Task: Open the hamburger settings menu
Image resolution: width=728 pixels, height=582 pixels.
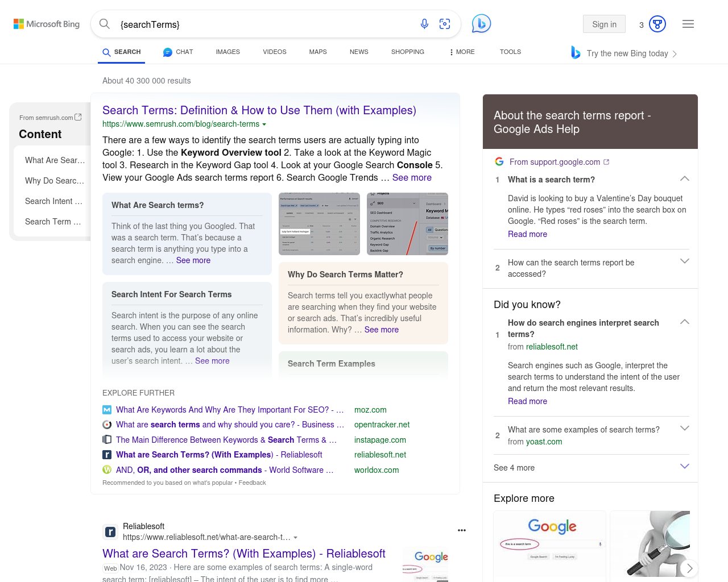Action: (x=688, y=24)
